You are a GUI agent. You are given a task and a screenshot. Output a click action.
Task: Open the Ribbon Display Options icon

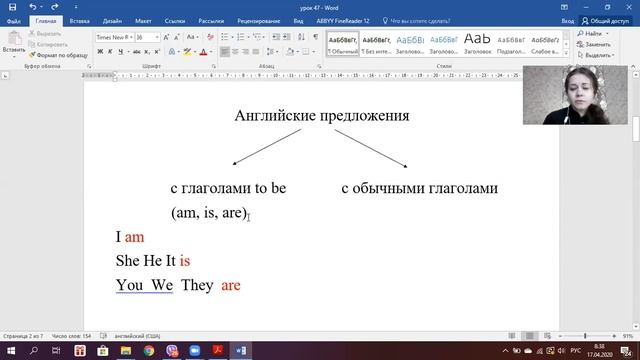(x=564, y=7)
